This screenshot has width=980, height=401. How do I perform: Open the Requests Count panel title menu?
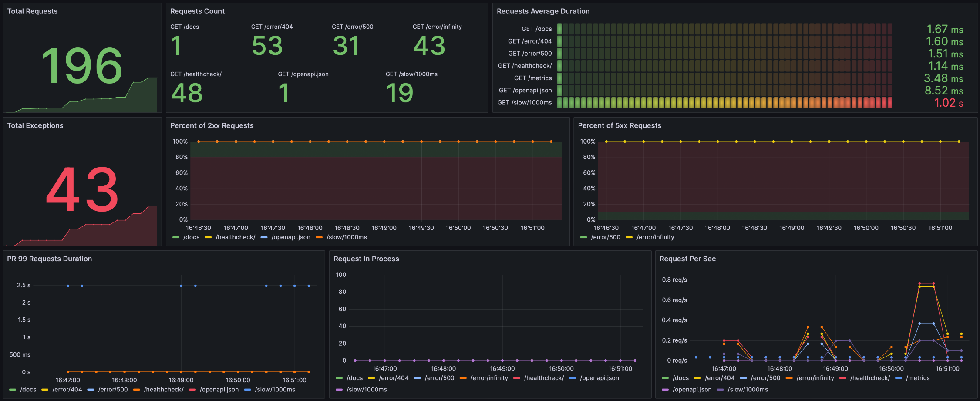click(x=197, y=11)
